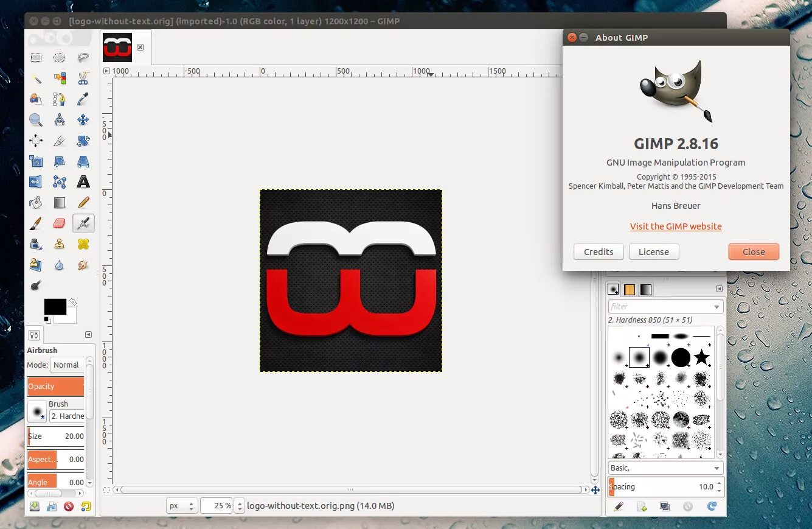Image resolution: width=812 pixels, height=529 pixels.
Task: Select the Alignment tool
Action: pyautogui.click(x=36, y=141)
